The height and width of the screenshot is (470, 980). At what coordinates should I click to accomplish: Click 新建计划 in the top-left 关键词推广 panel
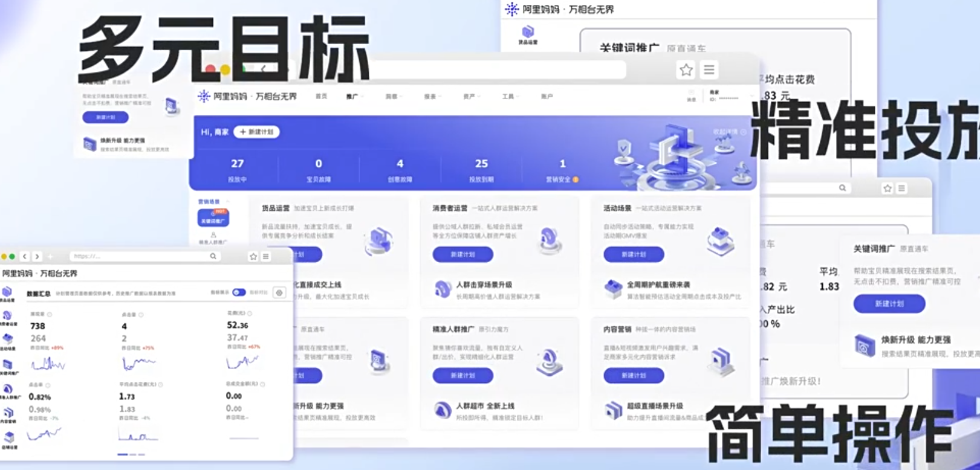click(105, 117)
